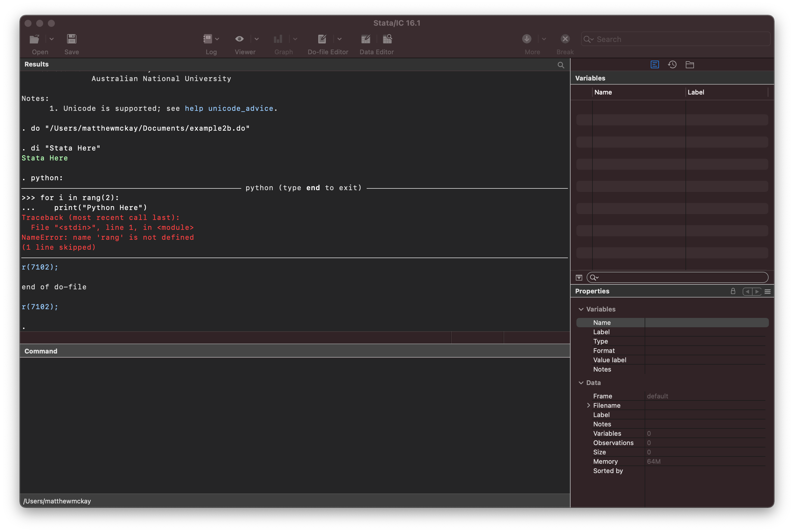Expand the Variables section in Properties
This screenshot has height=532, width=794.
click(581, 309)
